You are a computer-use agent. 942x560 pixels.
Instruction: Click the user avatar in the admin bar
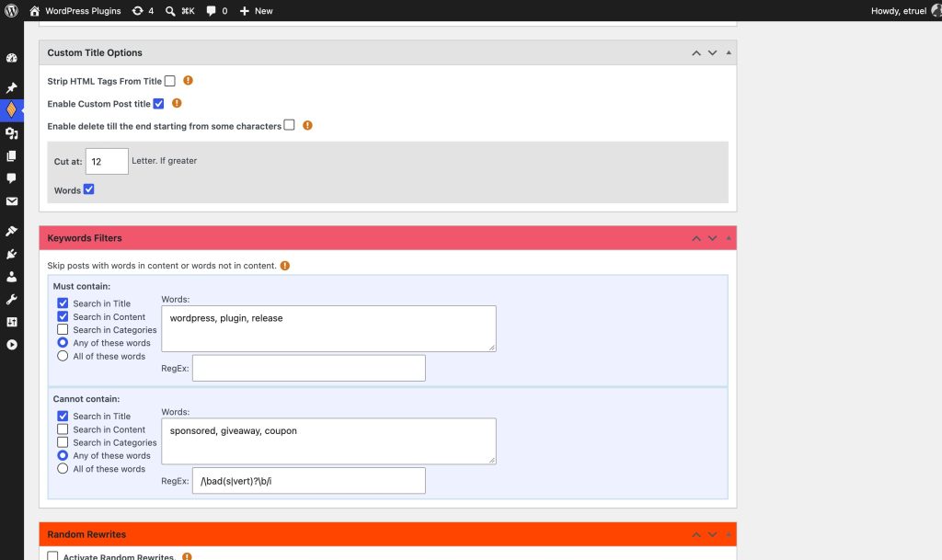936,11
